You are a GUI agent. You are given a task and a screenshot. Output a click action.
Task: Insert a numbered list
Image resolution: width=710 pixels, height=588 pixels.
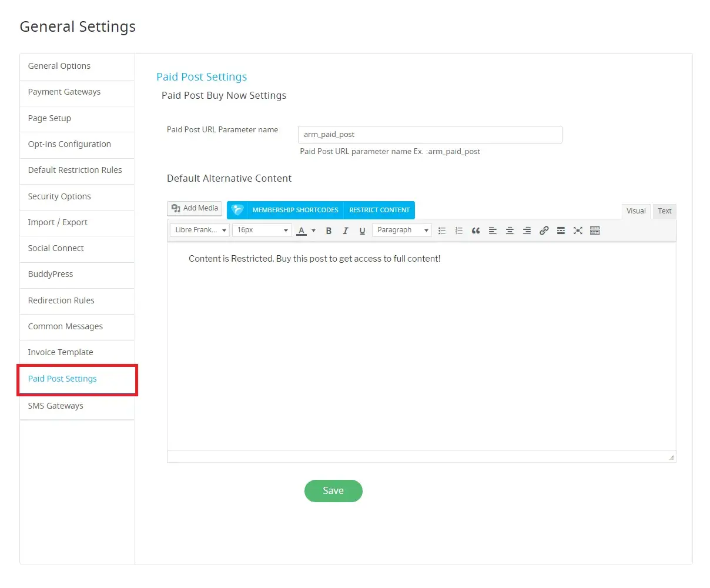[459, 230]
